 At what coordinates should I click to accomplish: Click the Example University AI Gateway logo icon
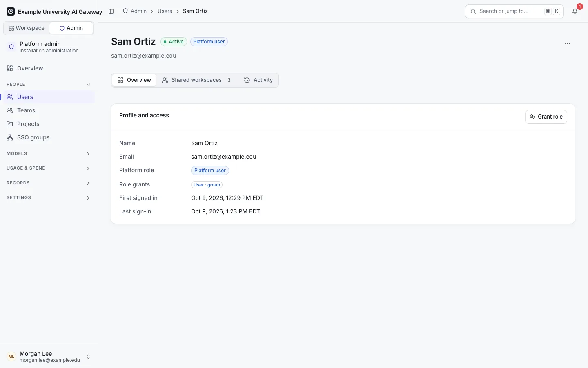tap(11, 11)
